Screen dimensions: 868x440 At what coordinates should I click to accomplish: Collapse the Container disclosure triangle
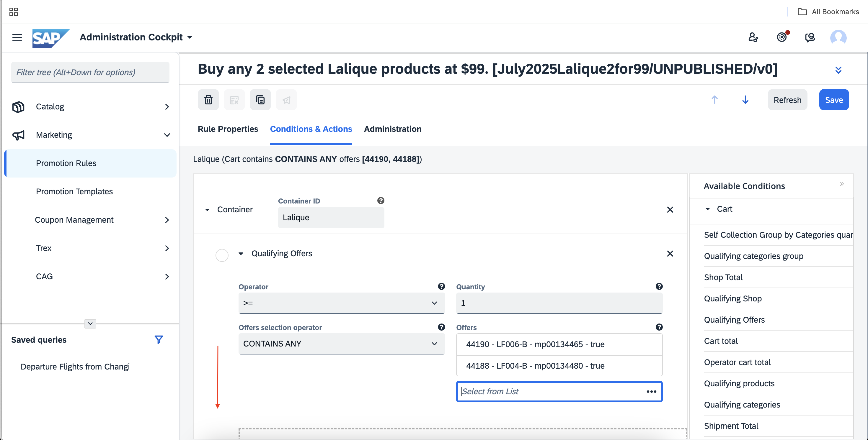coord(207,210)
